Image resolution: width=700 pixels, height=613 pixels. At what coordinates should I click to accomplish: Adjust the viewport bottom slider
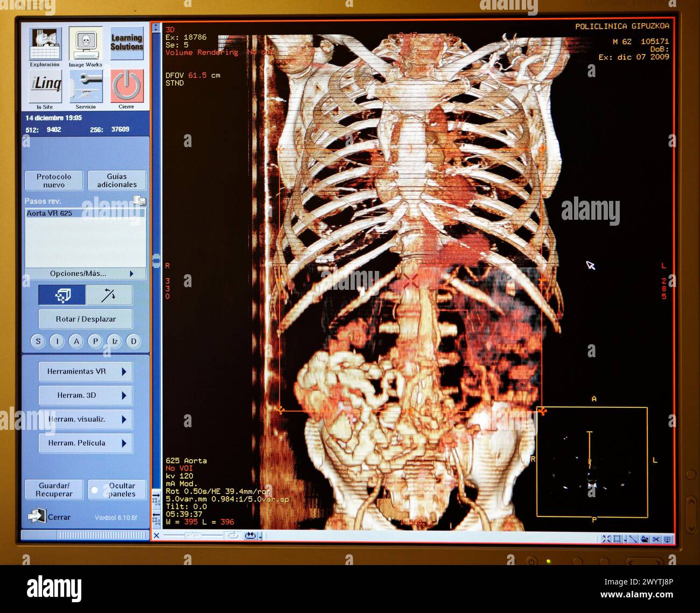tap(193, 535)
